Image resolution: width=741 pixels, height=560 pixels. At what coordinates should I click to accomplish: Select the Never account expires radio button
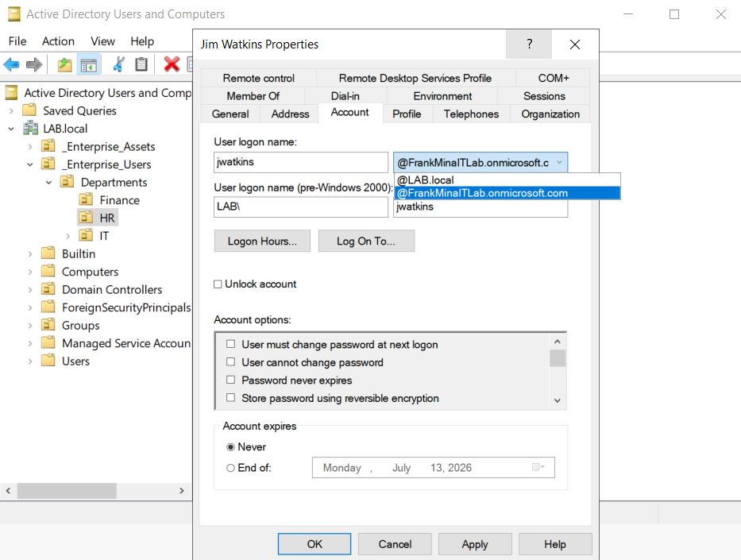[x=230, y=447]
